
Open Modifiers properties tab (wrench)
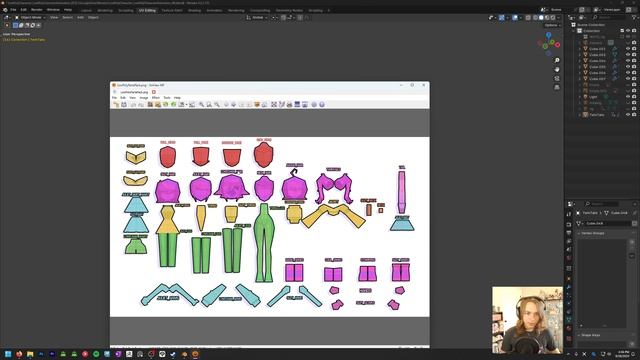(x=569, y=287)
